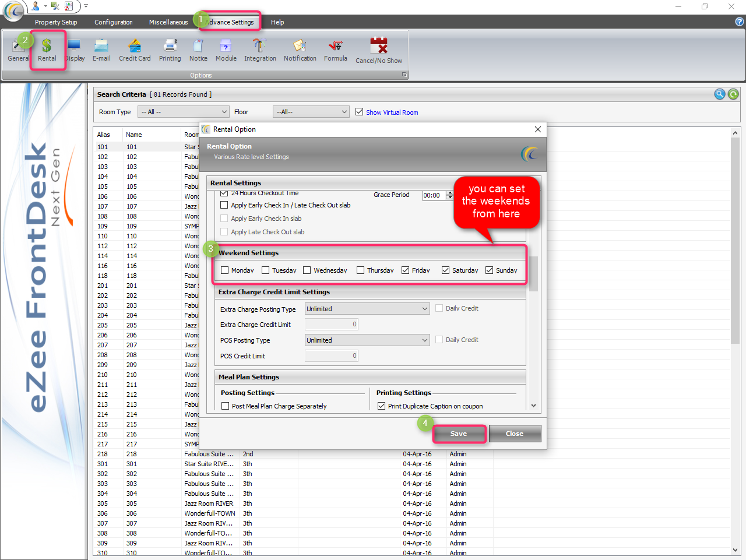
Task: Open Credit Card settings
Action: pyautogui.click(x=135, y=51)
